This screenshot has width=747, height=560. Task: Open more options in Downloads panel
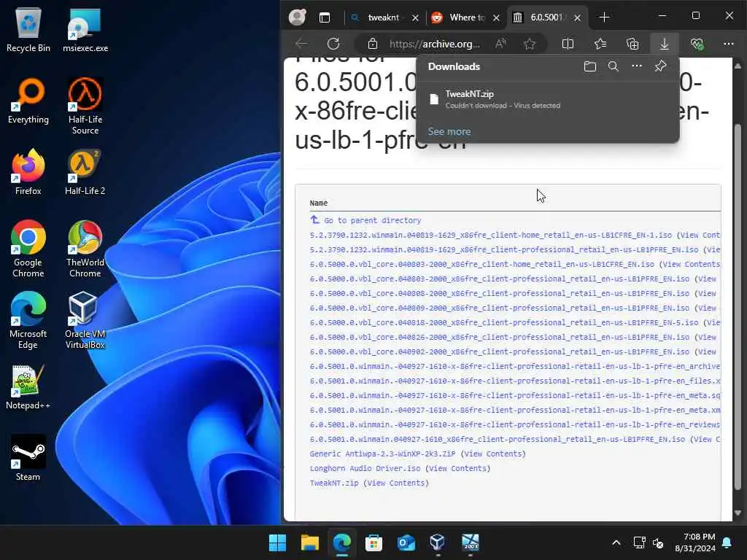(636, 66)
